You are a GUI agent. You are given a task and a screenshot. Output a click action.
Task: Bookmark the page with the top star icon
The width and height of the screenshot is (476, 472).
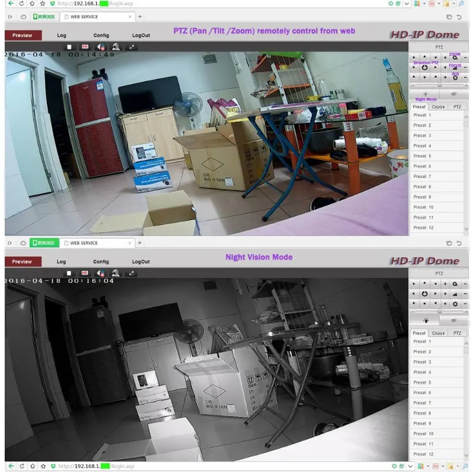[x=42, y=4]
